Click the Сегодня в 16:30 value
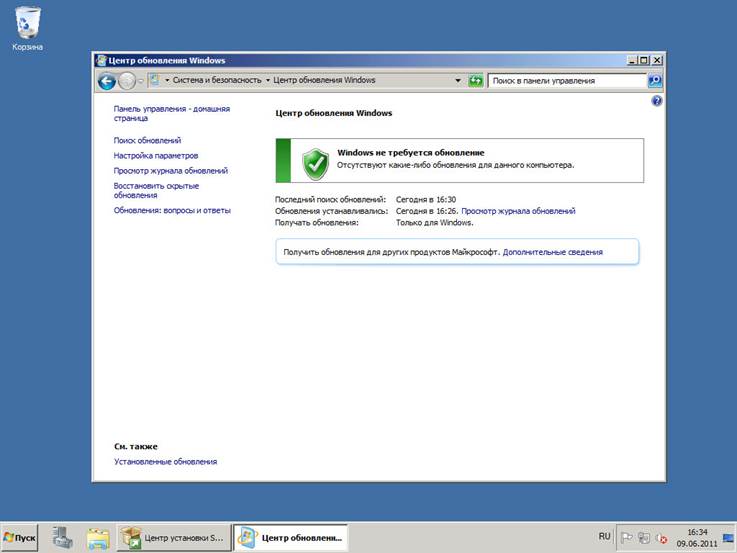The image size is (737, 553). (x=426, y=200)
